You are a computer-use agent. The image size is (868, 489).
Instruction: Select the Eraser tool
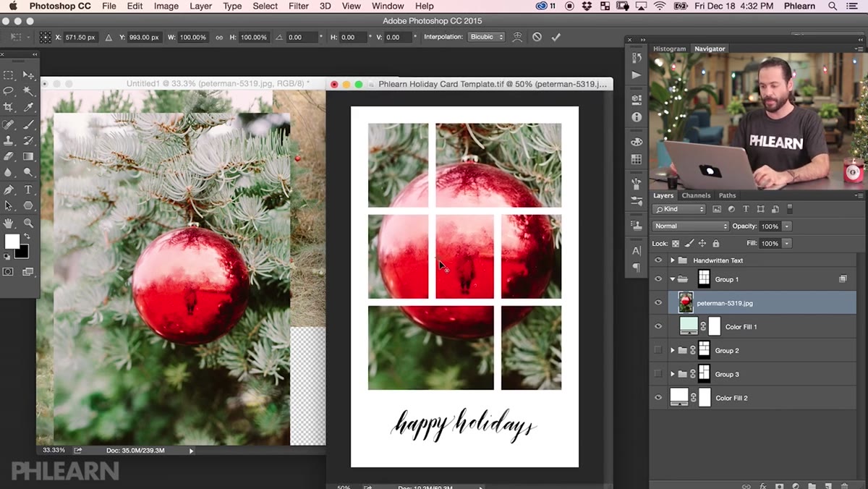click(x=9, y=156)
